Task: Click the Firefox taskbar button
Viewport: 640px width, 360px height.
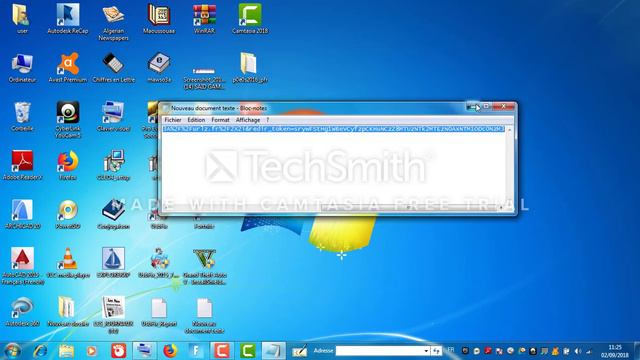Action: (170, 351)
